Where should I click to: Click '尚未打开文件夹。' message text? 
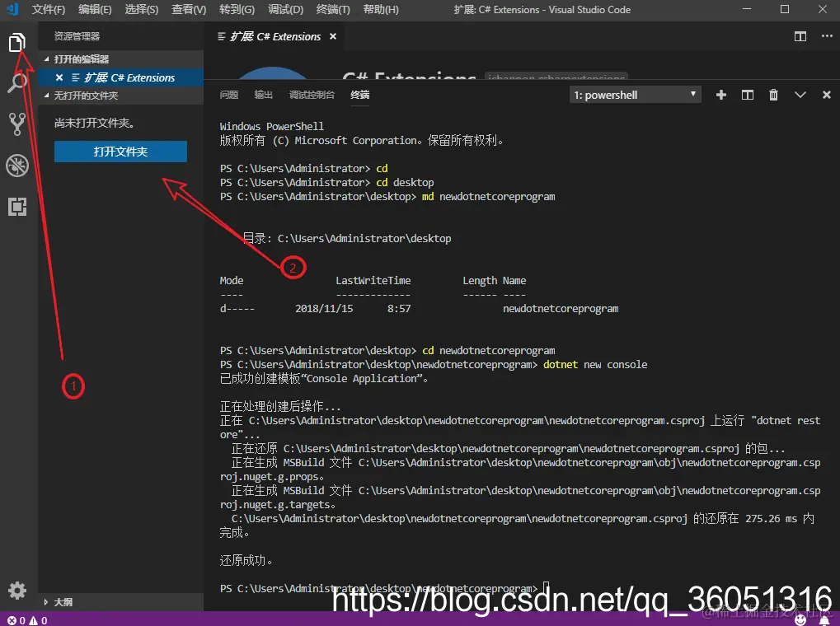click(94, 123)
